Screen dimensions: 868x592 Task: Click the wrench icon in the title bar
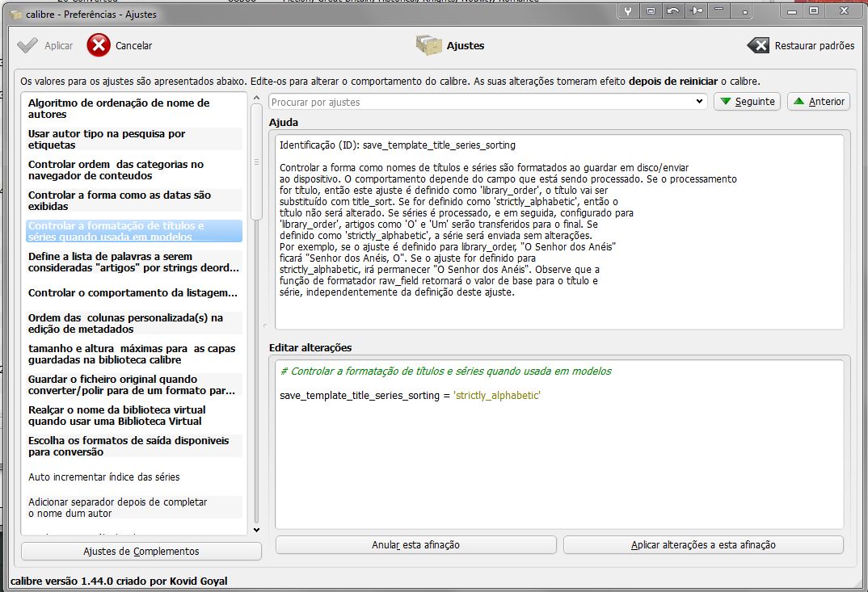[x=628, y=11]
